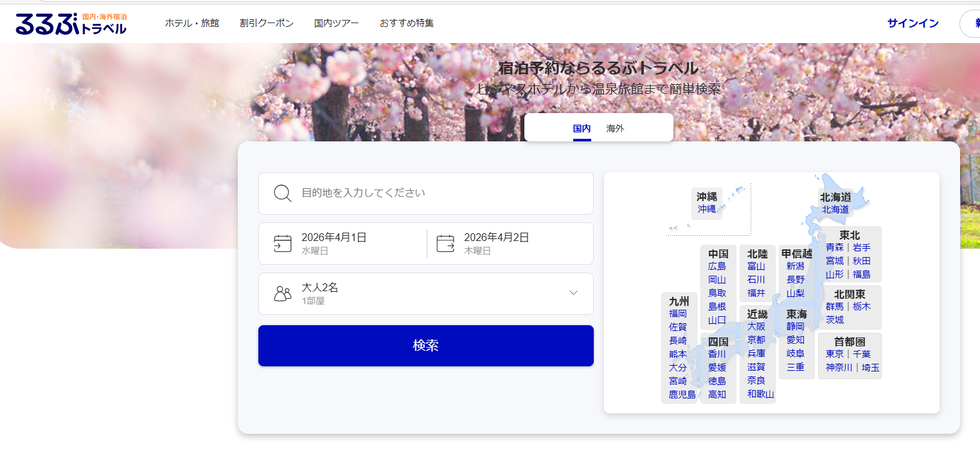Click the magnifying glass search icon

point(283,193)
